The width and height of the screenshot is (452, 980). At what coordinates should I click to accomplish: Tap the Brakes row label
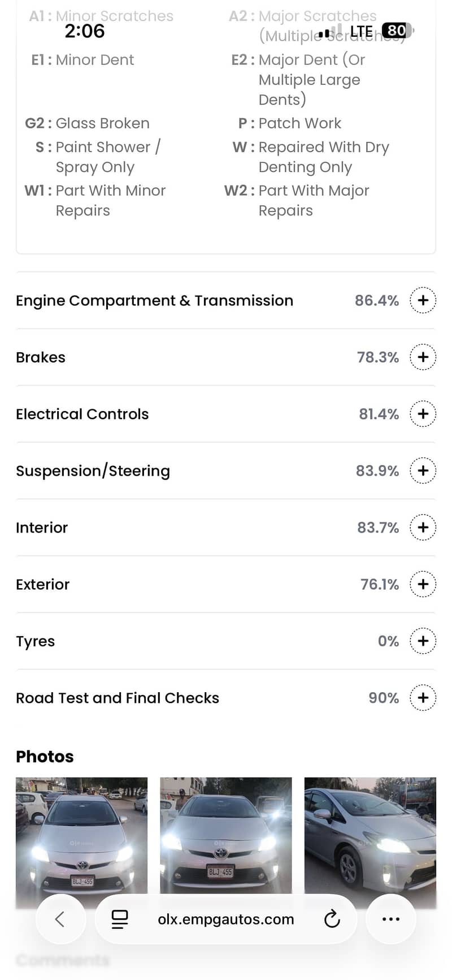(x=41, y=357)
